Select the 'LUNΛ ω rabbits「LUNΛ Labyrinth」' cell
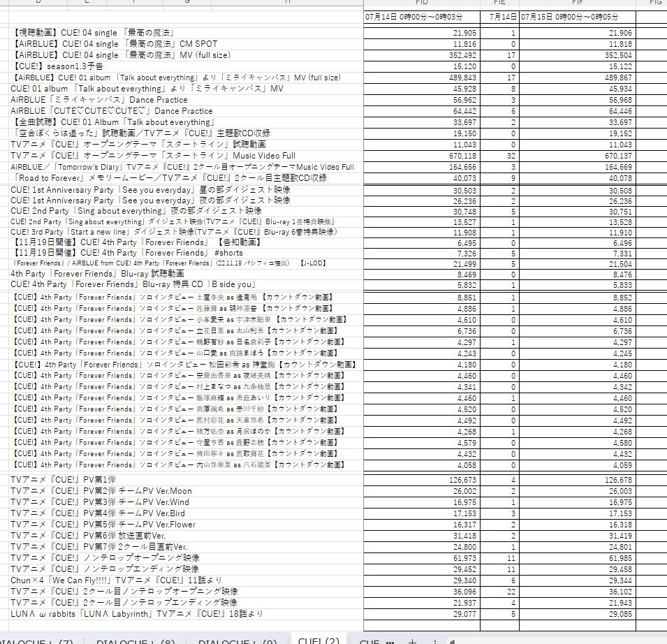This screenshot has height=644, width=667. click(x=186, y=614)
